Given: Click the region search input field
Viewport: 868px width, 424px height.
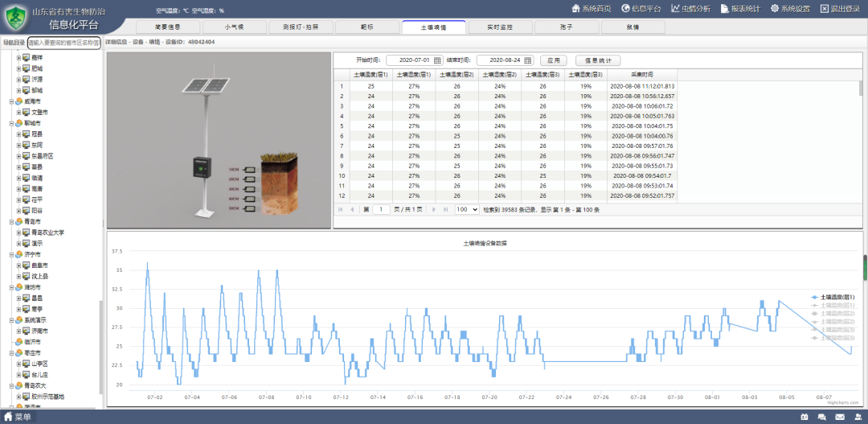Looking at the screenshot, I should pyautogui.click(x=63, y=42).
